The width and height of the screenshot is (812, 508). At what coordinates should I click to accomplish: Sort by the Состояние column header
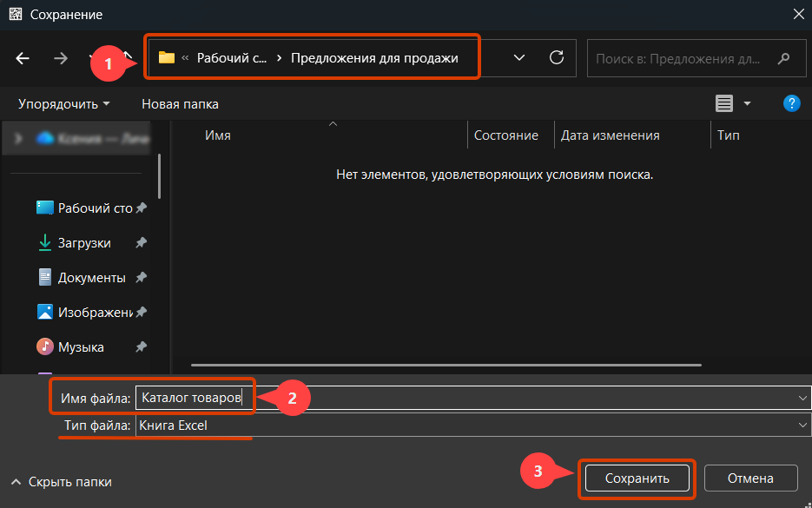506,135
